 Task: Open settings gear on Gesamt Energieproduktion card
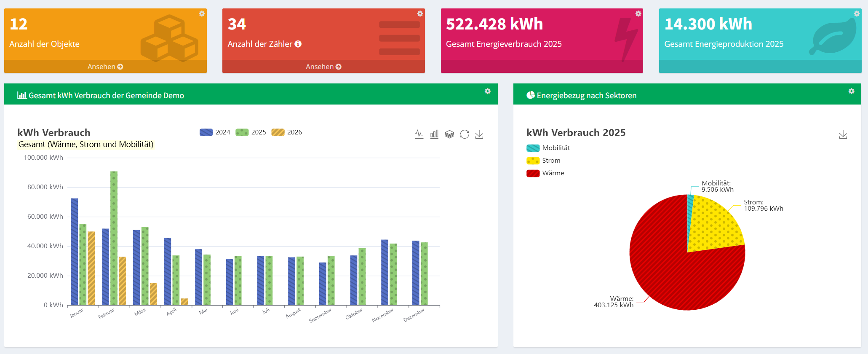(857, 14)
